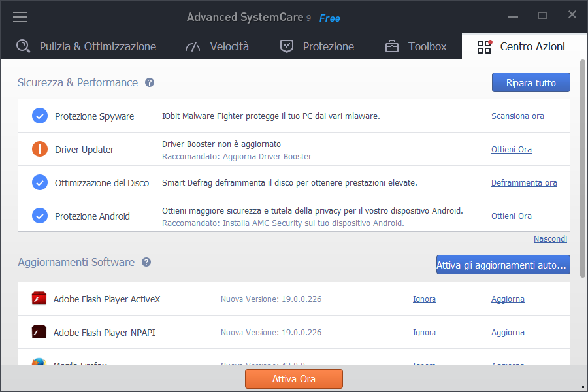
Task: Click the Ripara tutto button
Action: (531, 82)
